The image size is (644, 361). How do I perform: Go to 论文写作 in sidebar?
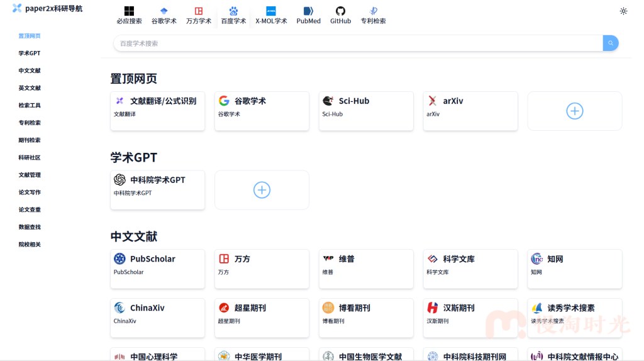click(x=30, y=192)
